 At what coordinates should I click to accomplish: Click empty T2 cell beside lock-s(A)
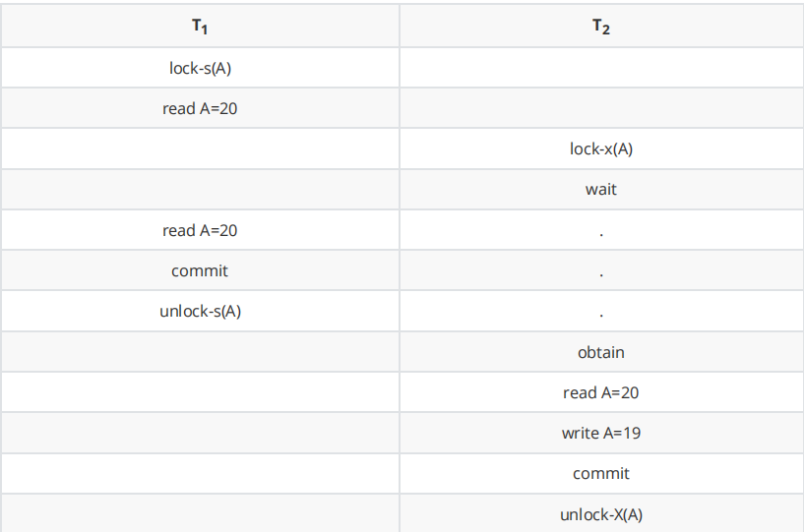tap(601, 68)
